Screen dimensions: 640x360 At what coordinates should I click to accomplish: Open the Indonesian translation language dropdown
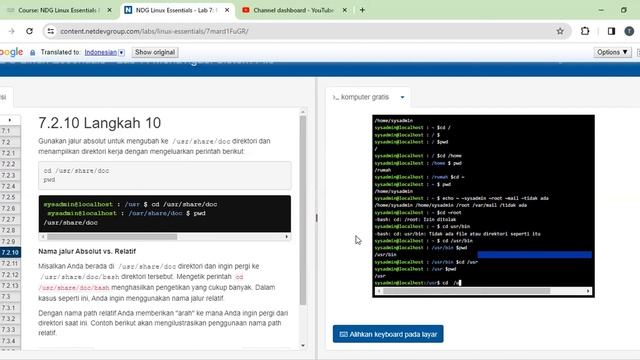click(x=104, y=52)
